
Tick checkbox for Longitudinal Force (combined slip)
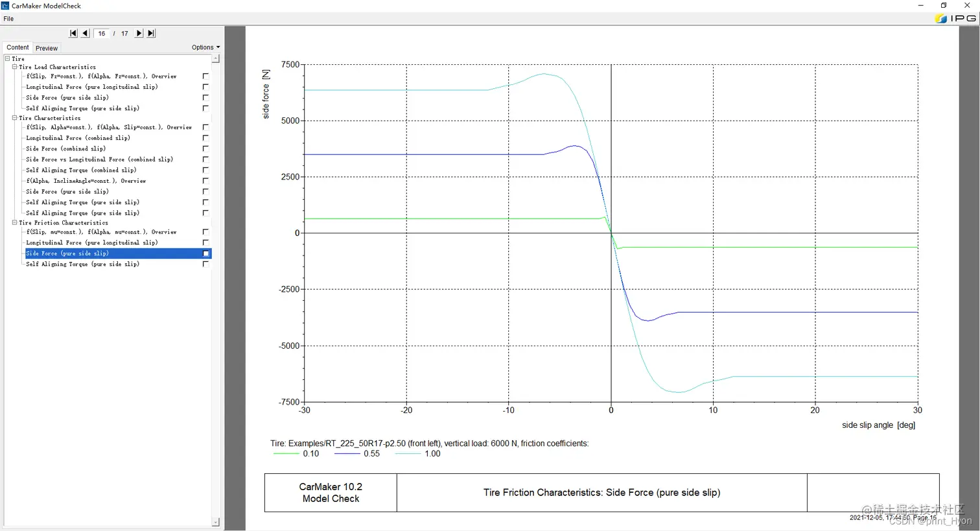(205, 138)
